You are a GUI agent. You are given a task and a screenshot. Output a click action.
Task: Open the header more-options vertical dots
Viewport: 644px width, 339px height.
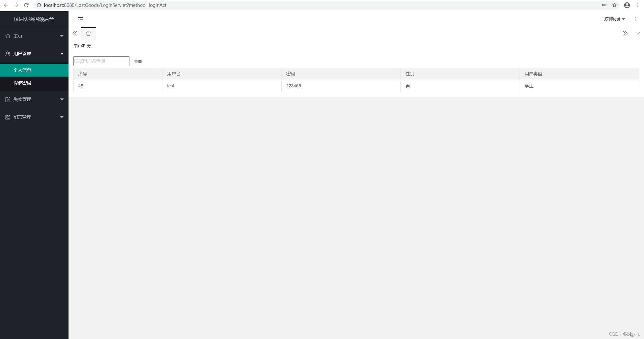635,19
